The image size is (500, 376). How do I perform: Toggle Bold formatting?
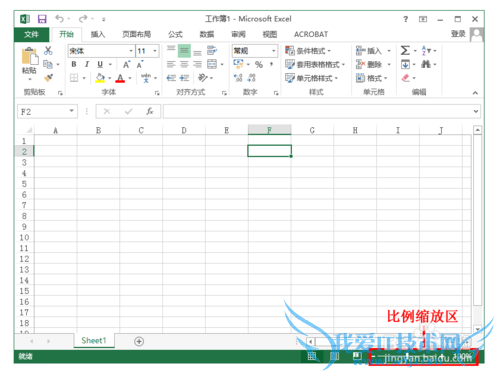[x=74, y=64]
